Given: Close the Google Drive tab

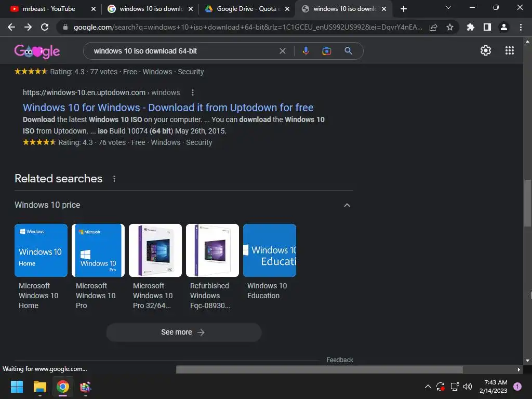Looking at the screenshot, I should coord(287,9).
